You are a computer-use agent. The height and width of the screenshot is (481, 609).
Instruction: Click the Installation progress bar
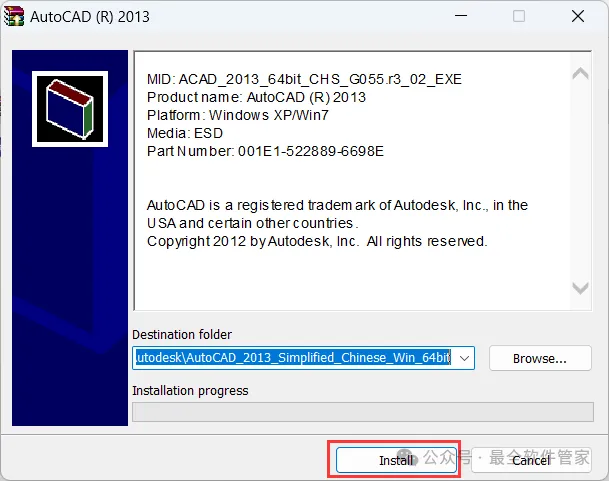[363, 412]
